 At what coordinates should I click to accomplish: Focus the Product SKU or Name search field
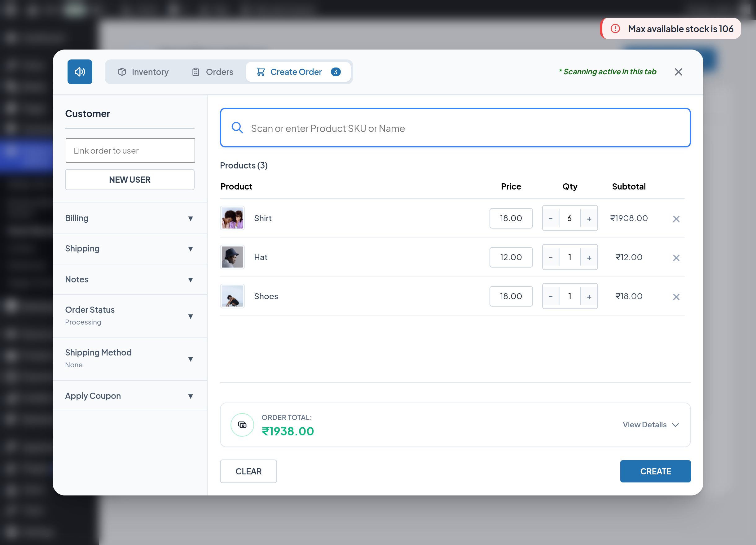click(x=455, y=128)
